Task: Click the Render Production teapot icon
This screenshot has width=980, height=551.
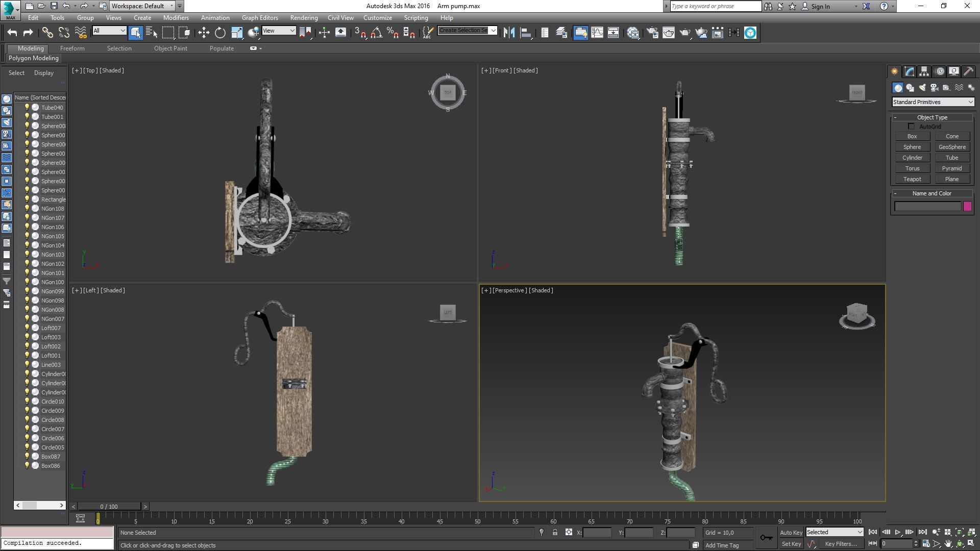Action: tap(685, 33)
